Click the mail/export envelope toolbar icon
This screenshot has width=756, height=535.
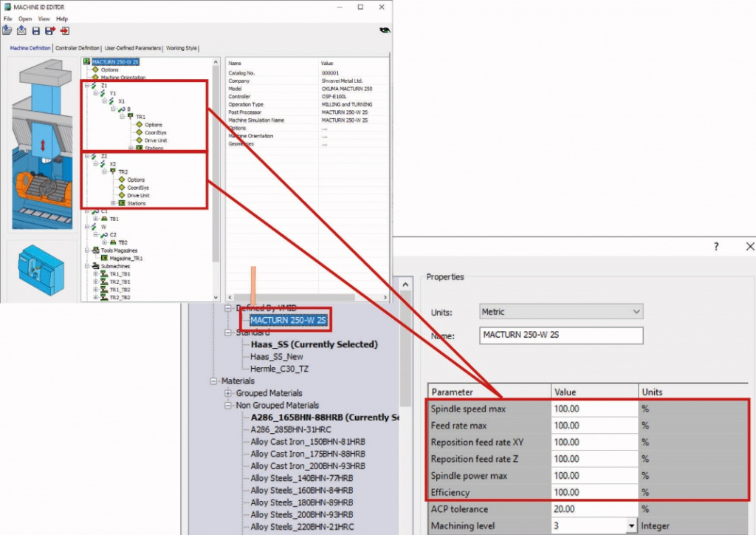tap(21, 30)
